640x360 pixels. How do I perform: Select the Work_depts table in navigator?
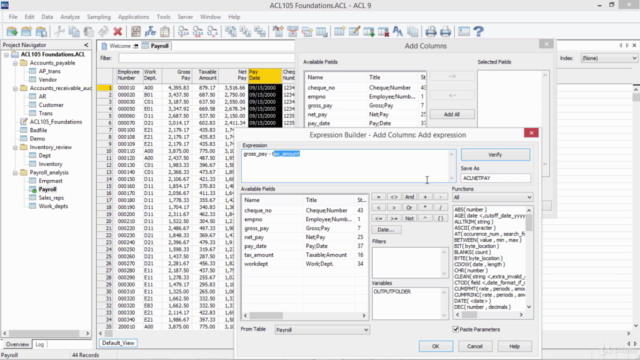pyautogui.click(x=53, y=206)
